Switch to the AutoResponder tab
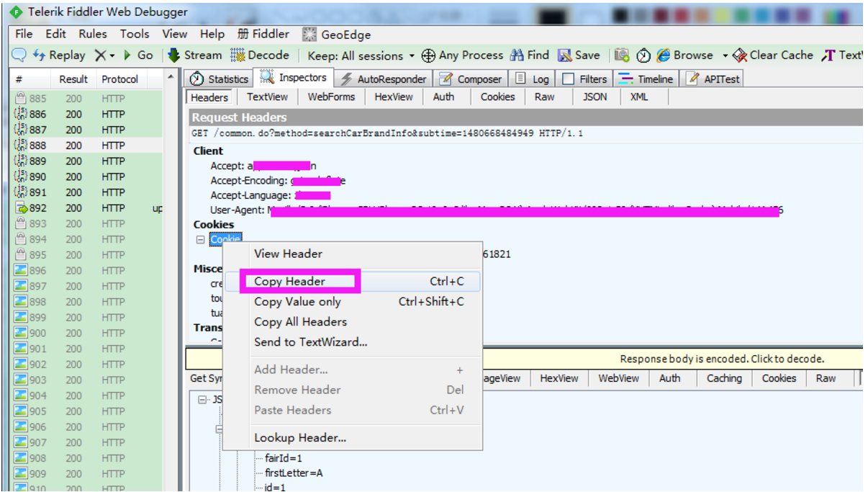Screen dimensions: 868x492 (384, 79)
